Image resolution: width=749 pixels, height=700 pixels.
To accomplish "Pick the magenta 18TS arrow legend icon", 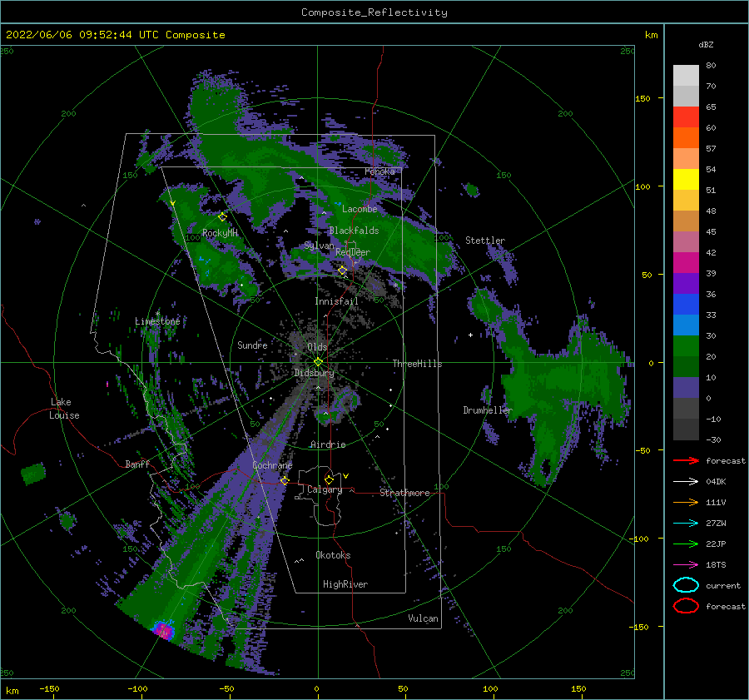I will [x=686, y=565].
